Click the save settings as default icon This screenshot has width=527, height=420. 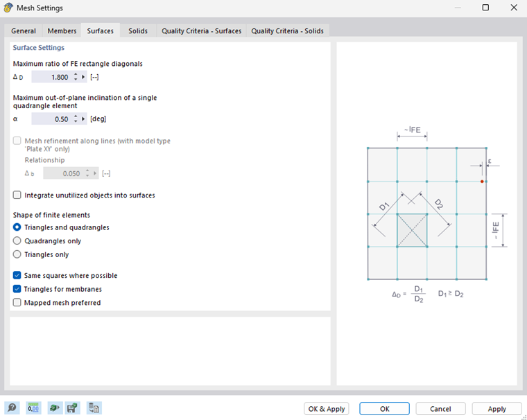[72, 408]
